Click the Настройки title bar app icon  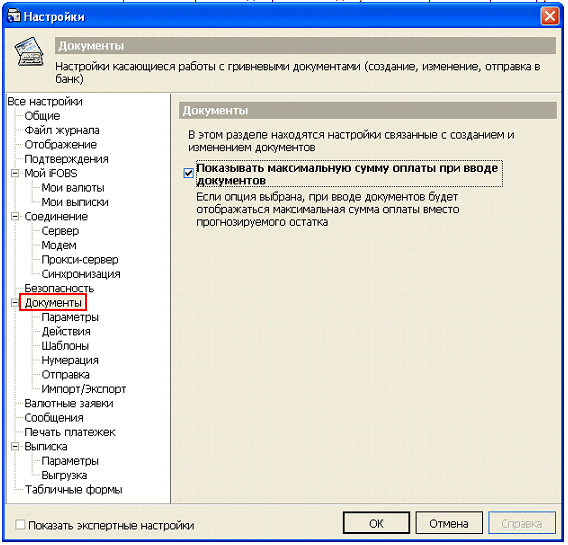pos(14,16)
